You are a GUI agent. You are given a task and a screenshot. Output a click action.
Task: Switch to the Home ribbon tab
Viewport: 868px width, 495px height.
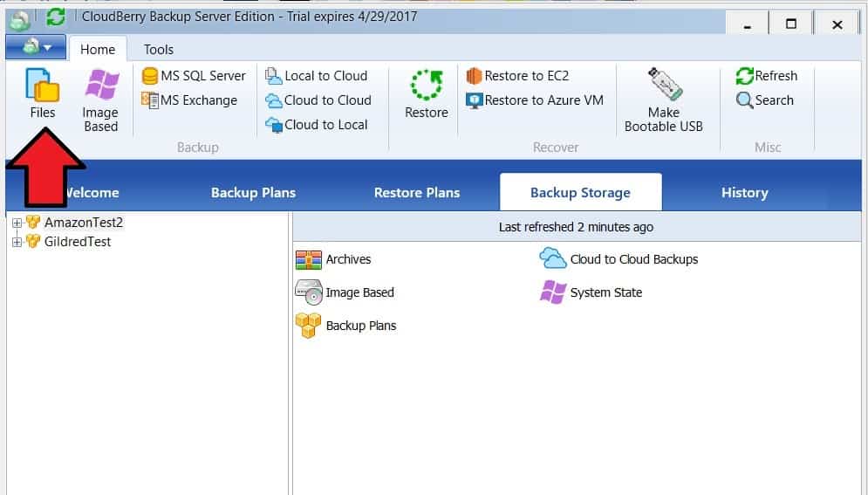[x=98, y=49]
